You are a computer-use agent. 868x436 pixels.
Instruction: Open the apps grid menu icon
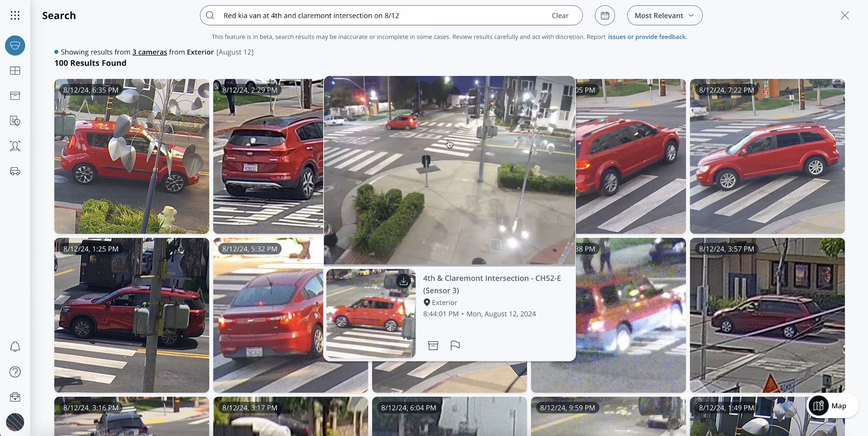click(15, 15)
